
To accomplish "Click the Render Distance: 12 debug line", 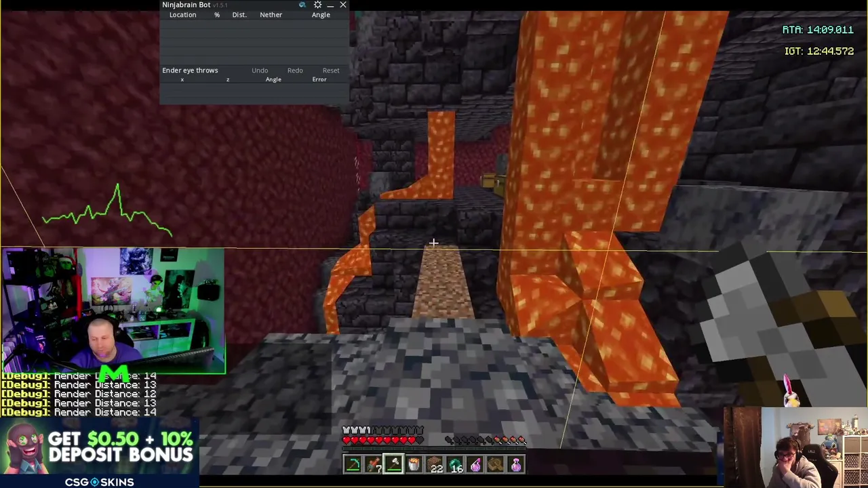I will [79, 394].
